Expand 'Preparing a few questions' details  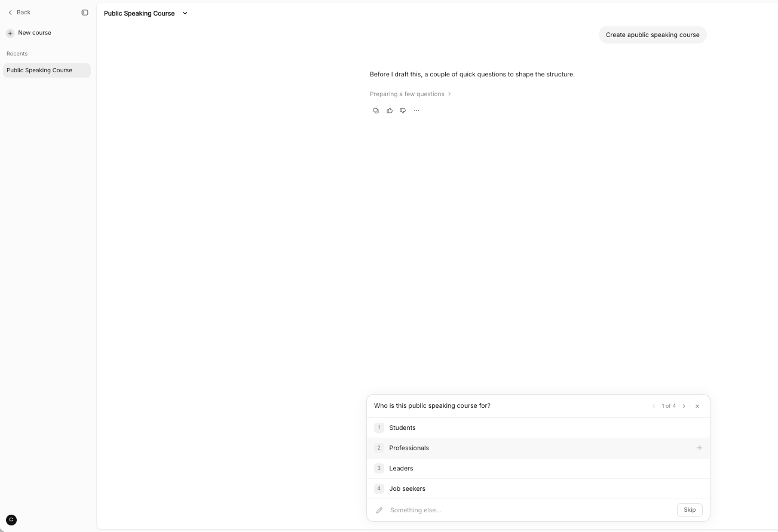point(411,94)
